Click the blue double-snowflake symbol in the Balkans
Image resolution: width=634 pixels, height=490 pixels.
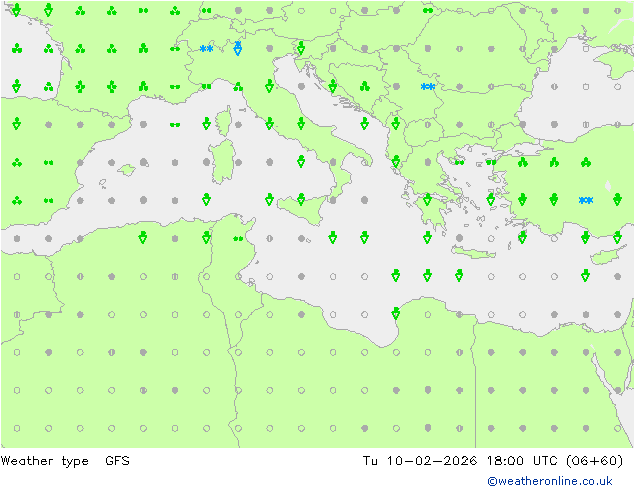pos(428,87)
